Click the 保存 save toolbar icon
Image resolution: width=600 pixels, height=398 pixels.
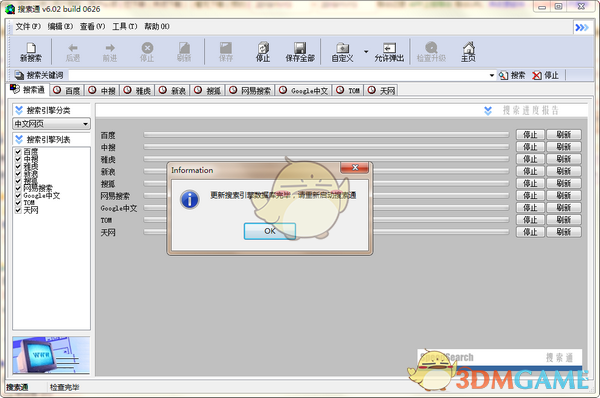pyautogui.click(x=226, y=48)
